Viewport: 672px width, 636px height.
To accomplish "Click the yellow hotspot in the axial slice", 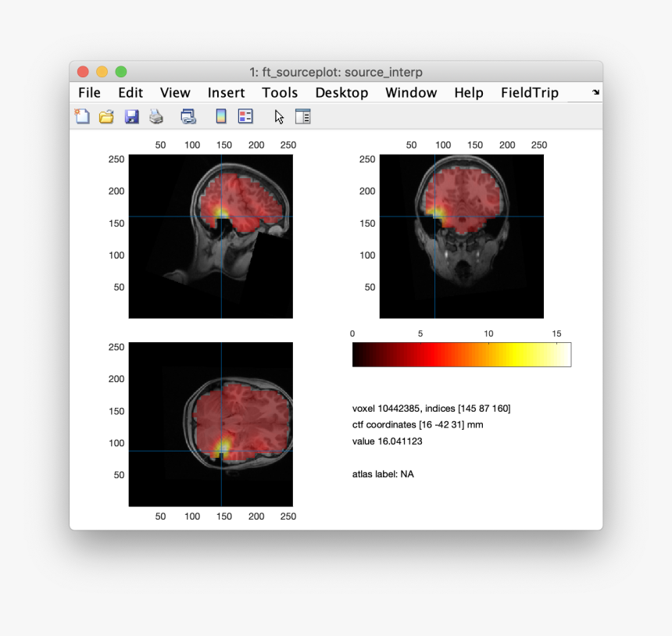I will tap(222, 447).
